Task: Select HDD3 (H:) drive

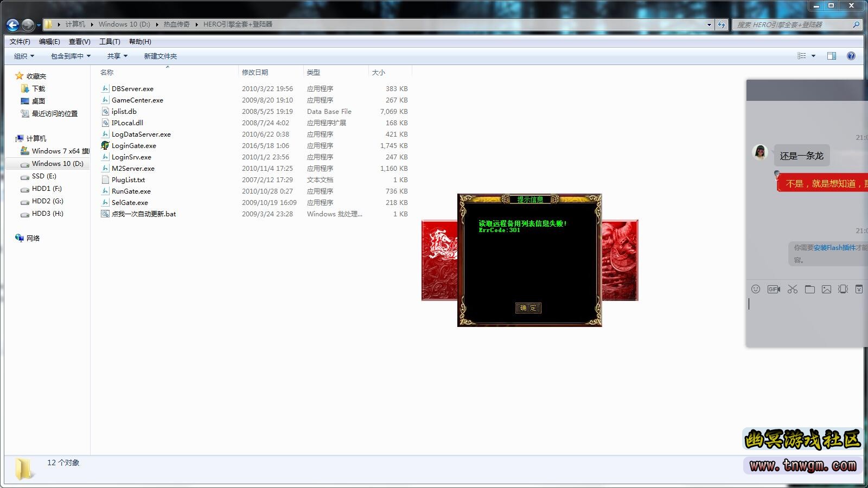Action: point(47,213)
